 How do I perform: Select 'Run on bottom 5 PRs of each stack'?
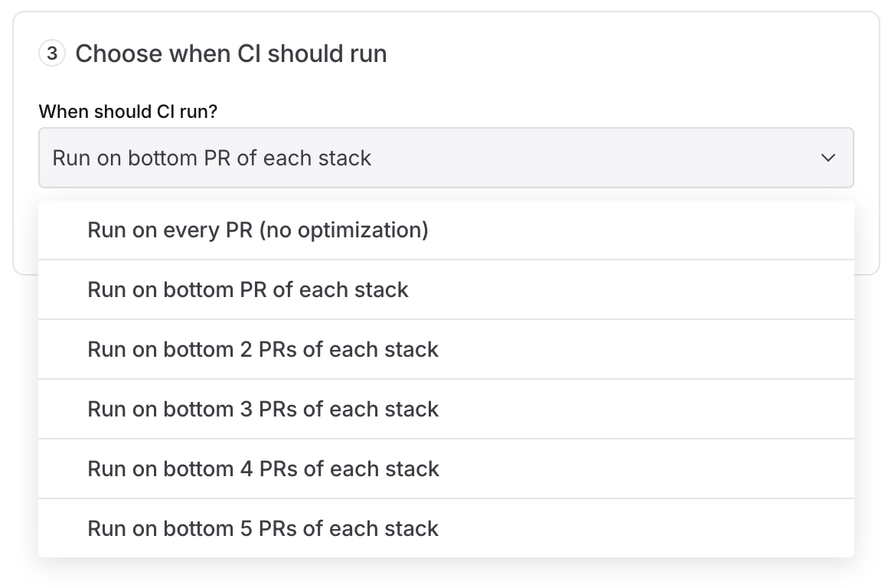coord(263,528)
